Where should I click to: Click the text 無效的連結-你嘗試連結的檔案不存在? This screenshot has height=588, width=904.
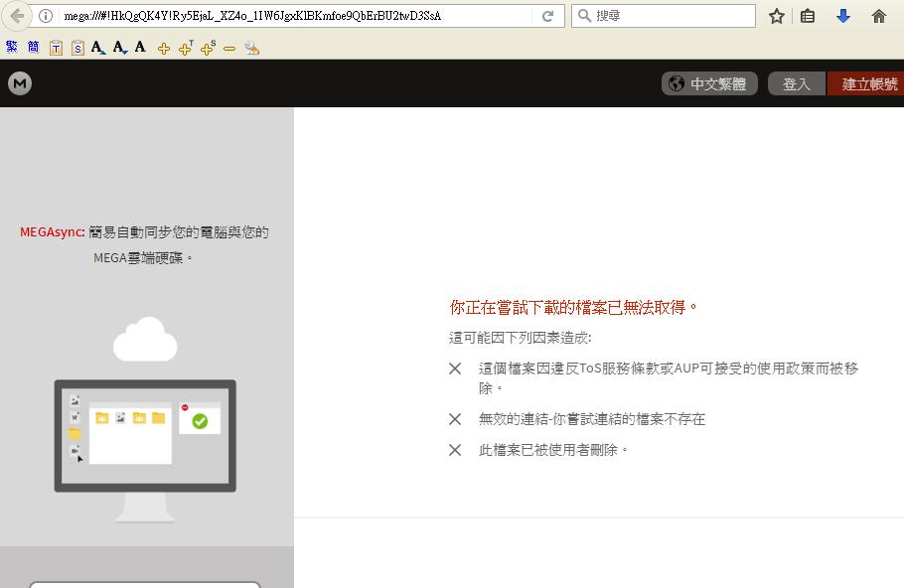[x=592, y=419]
